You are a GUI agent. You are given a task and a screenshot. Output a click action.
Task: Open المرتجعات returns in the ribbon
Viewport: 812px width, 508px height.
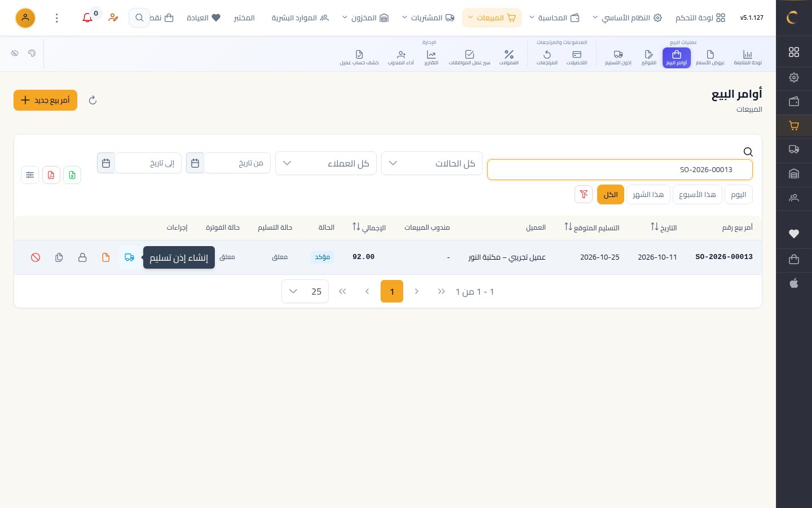point(547,58)
